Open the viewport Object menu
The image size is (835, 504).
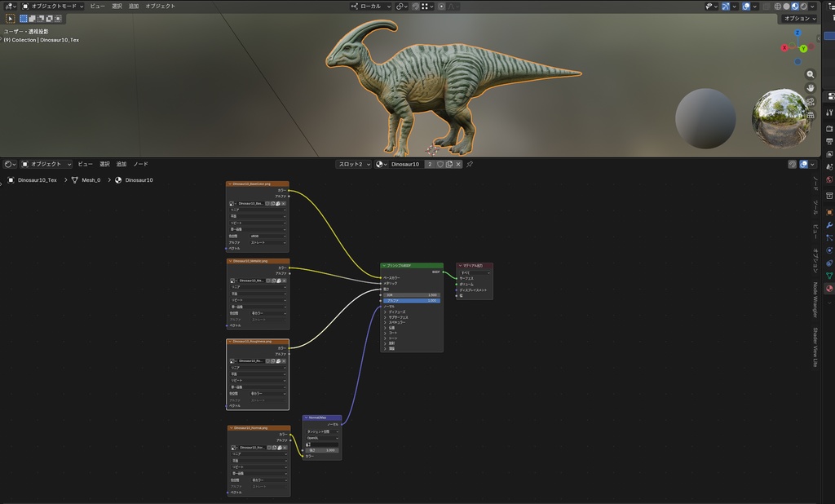coord(161,7)
